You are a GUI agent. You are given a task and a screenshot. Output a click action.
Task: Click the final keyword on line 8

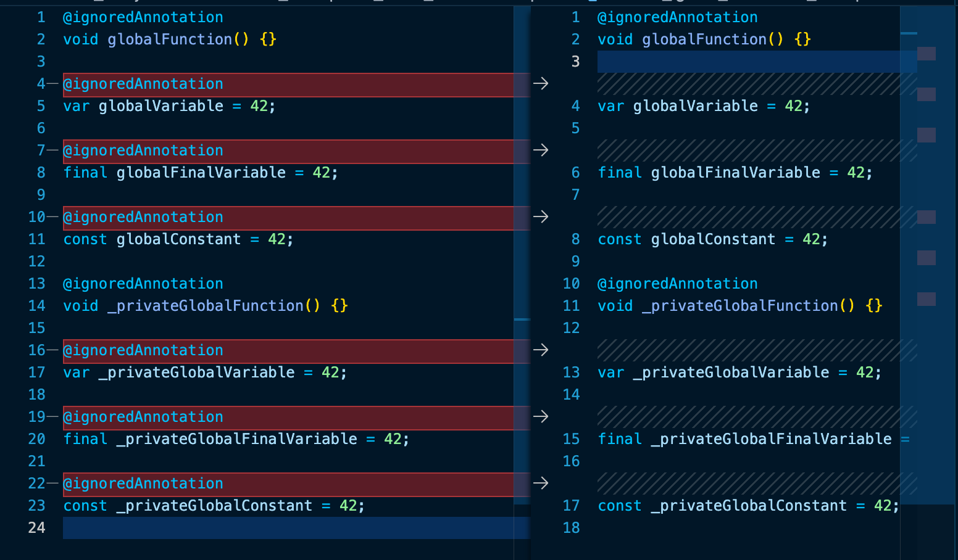point(85,172)
